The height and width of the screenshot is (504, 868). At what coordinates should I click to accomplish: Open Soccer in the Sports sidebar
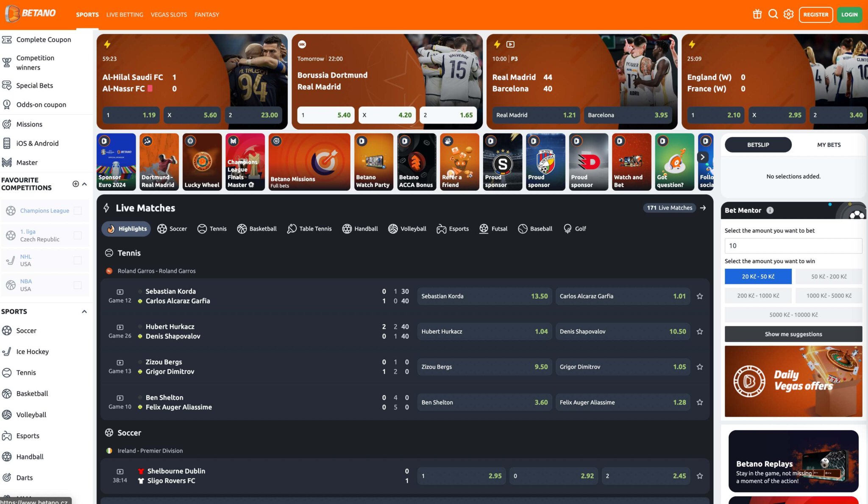(26, 331)
